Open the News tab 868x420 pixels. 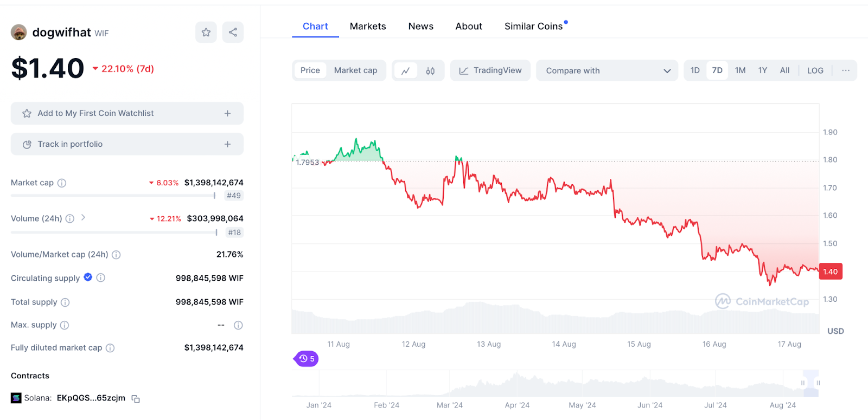point(421,26)
